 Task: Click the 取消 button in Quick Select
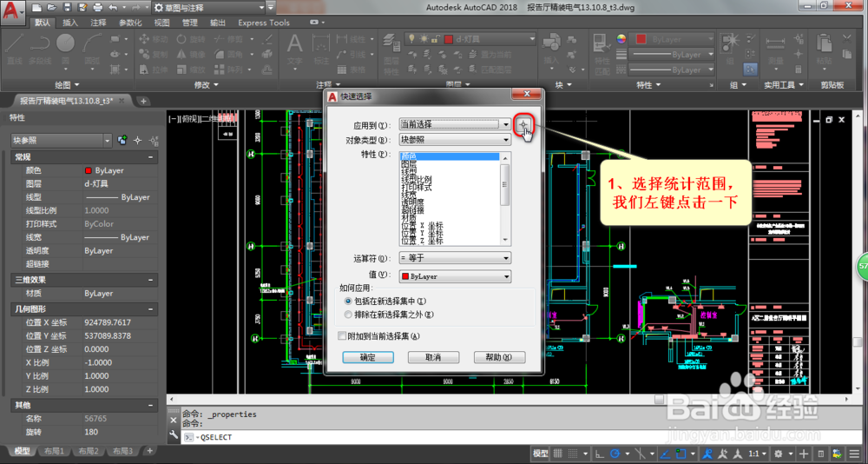pos(433,358)
